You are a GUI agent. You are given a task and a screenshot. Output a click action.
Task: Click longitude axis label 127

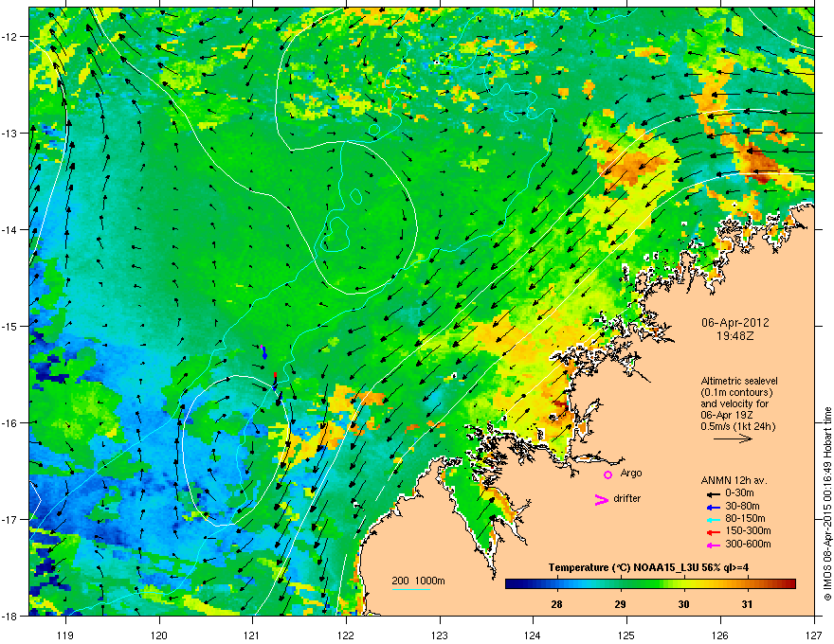pos(814,635)
